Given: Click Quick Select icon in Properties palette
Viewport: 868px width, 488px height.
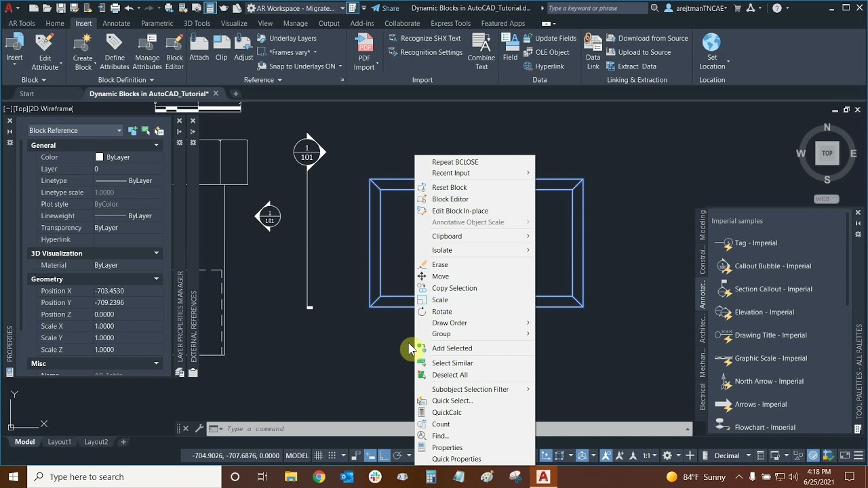Looking at the screenshot, I should 159,130.
